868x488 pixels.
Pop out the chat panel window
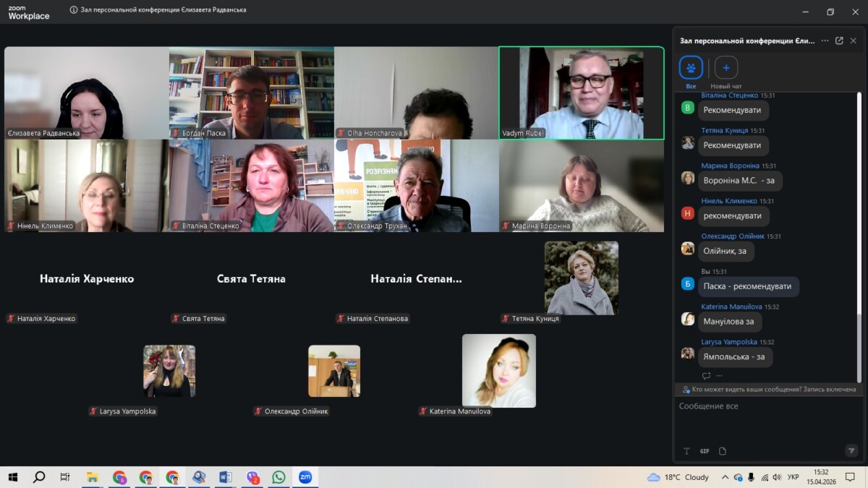pos(839,40)
